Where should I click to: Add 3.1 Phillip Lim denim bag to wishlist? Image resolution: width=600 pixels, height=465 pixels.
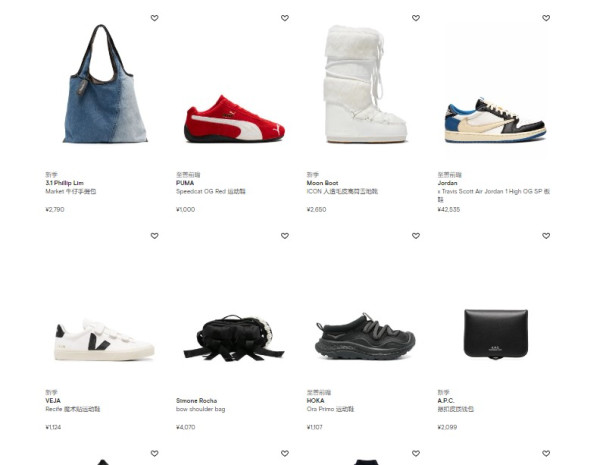pyautogui.click(x=154, y=18)
